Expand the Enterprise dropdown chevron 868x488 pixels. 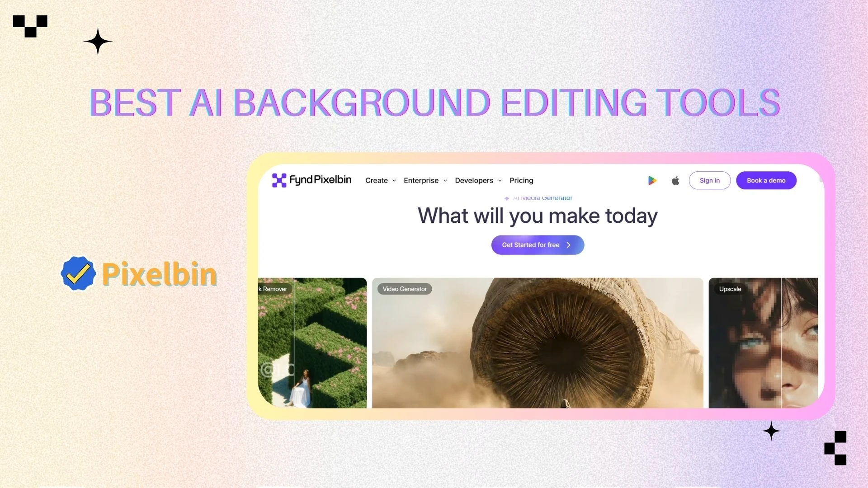[x=445, y=181]
